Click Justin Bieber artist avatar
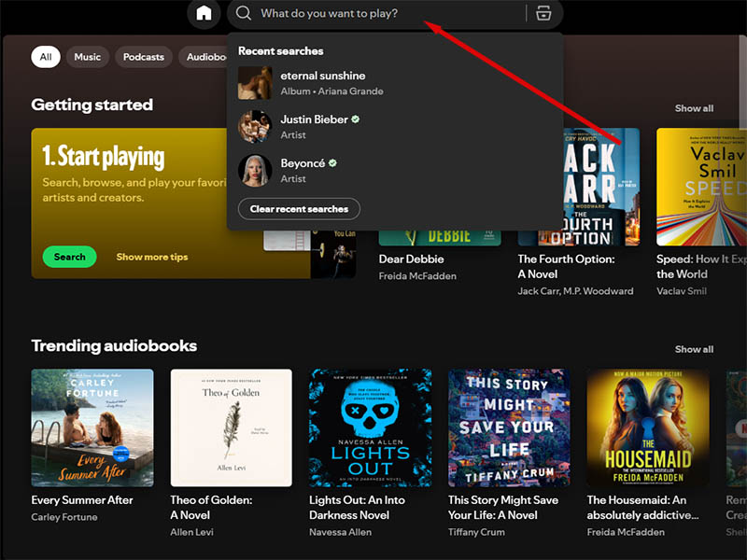This screenshot has width=747, height=560. coord(255,127)
